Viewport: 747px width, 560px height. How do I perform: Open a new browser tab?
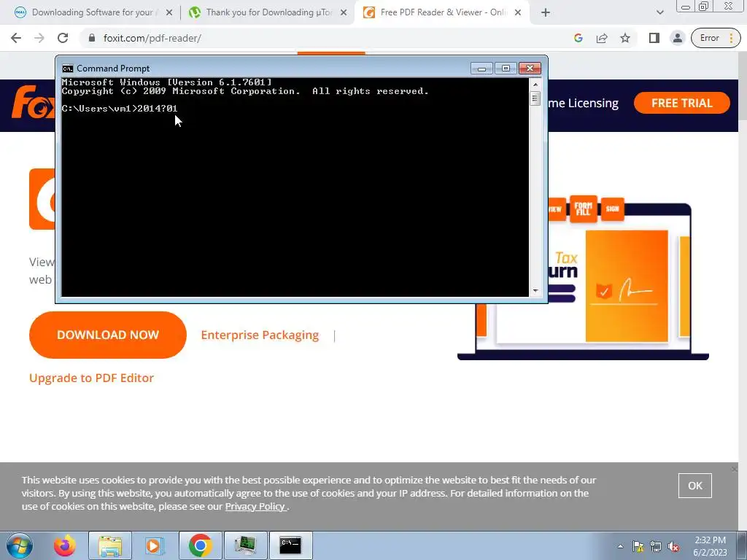point(546,13)
